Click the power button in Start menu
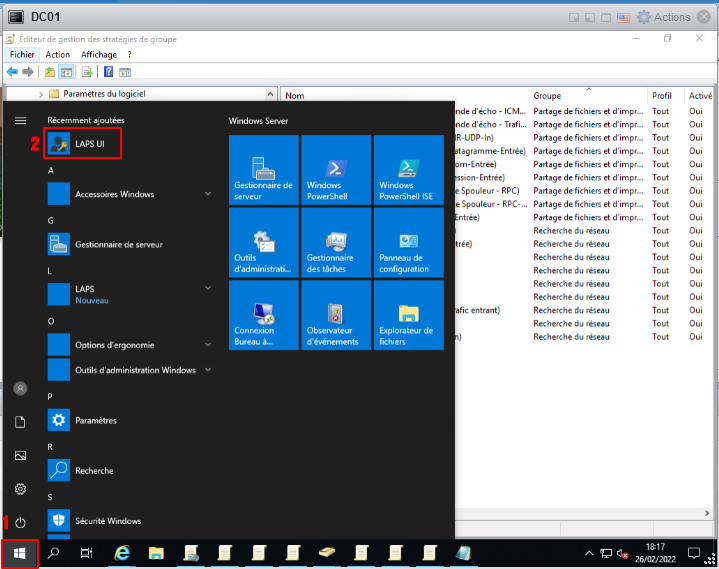 [21, 522]
